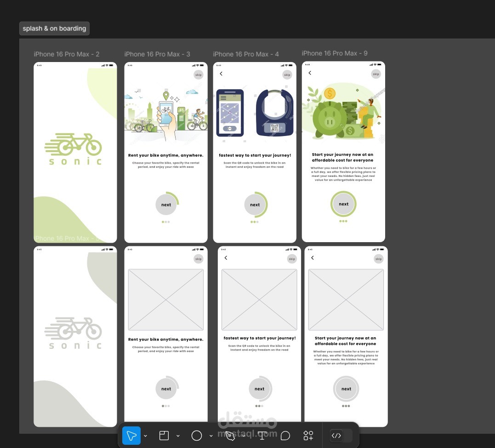Select frame label 'iPhone 16 Pro Max - 3'
This screenshot has width=495, height=448.
click(x=157, y=54)
